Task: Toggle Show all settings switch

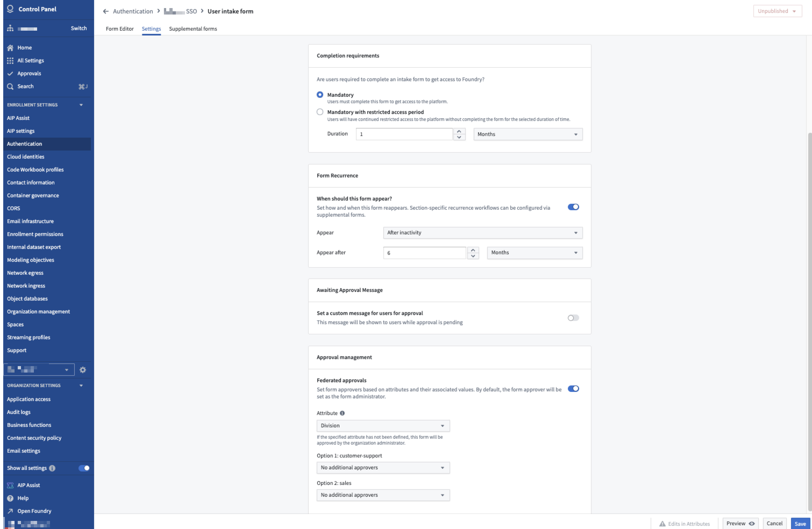Action: tap(84, 468)
